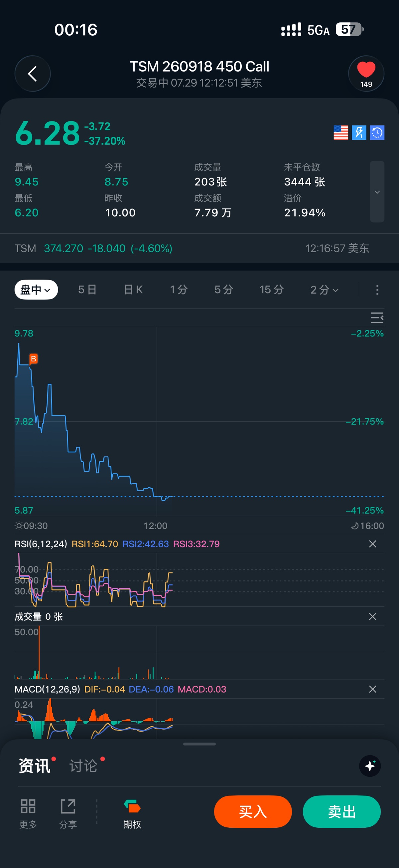Open the TSM underlying stock quote row
399x868 pixels.
(x=199, y=248)
